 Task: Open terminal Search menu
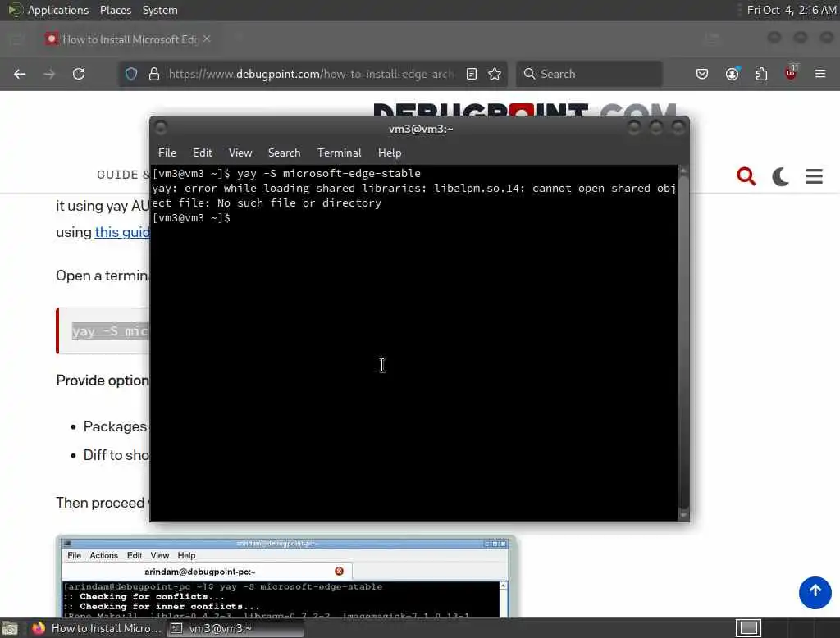[x=284, y=153]
